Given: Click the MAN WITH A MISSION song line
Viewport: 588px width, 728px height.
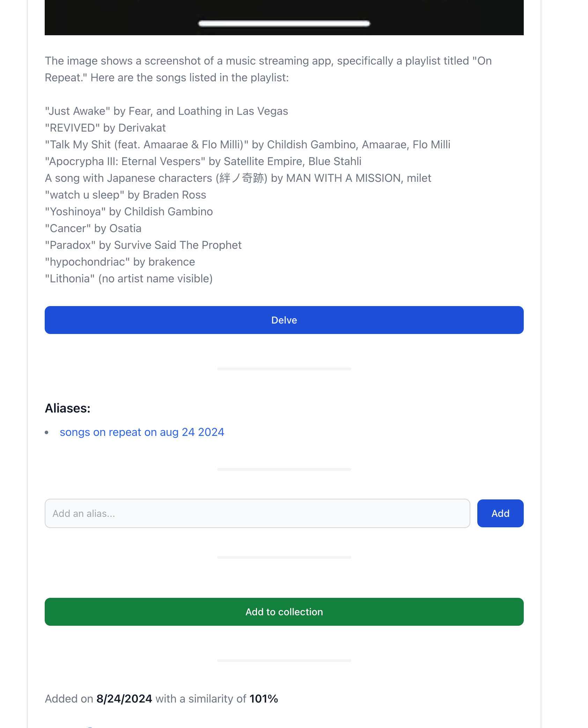Looking at the screenshot, I should pos(238,178).
